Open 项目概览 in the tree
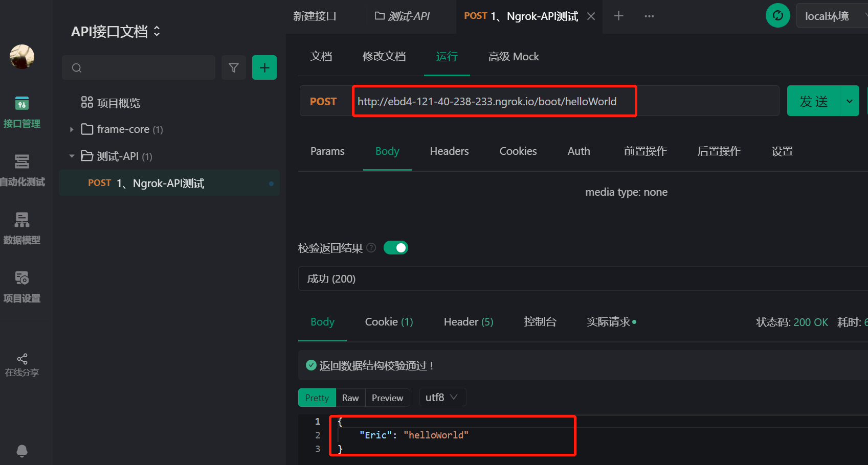 pos(119,103)
